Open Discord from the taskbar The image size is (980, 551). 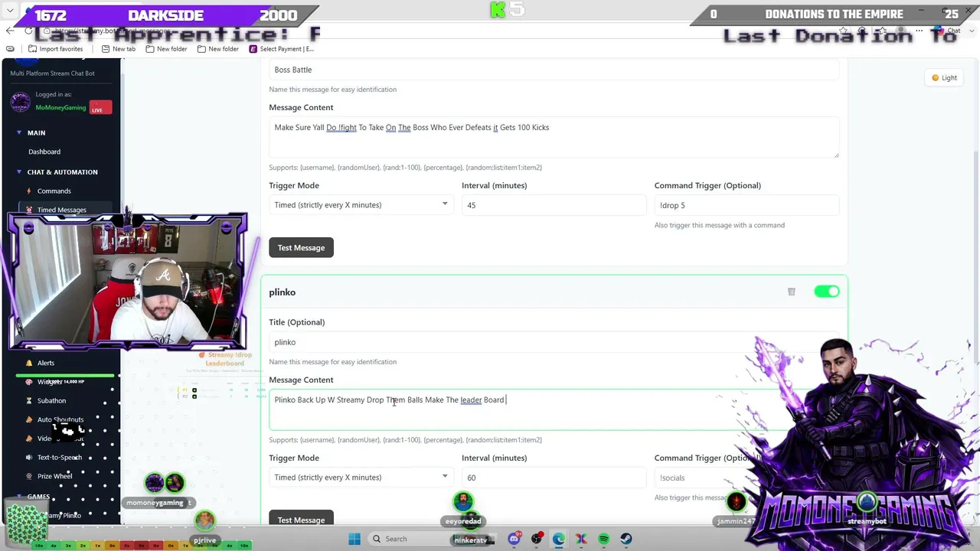[514, 539]
